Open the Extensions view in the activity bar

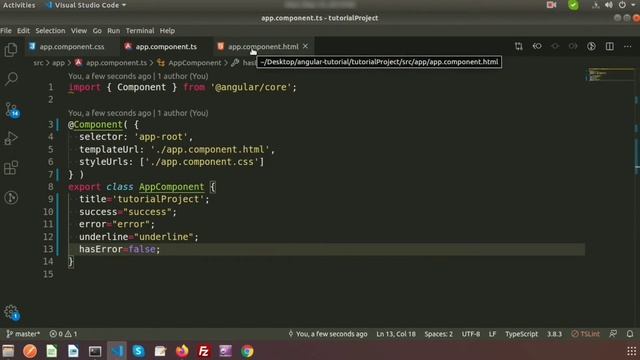pyautogui.click(x=11, y=168)
